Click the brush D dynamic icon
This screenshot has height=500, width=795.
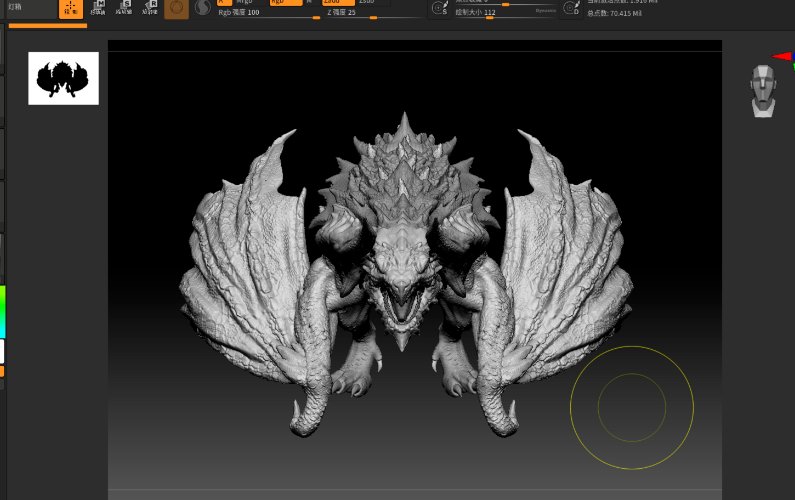(x=571, y=8)
